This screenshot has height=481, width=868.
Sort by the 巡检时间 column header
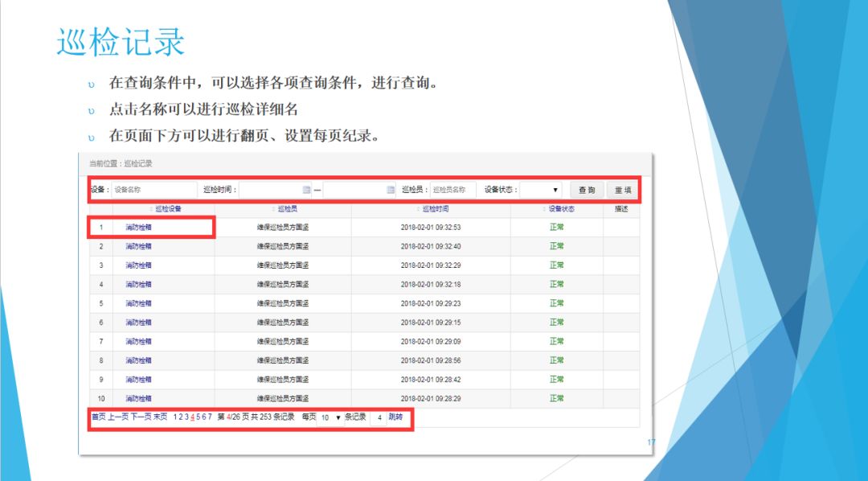[435, 209]
